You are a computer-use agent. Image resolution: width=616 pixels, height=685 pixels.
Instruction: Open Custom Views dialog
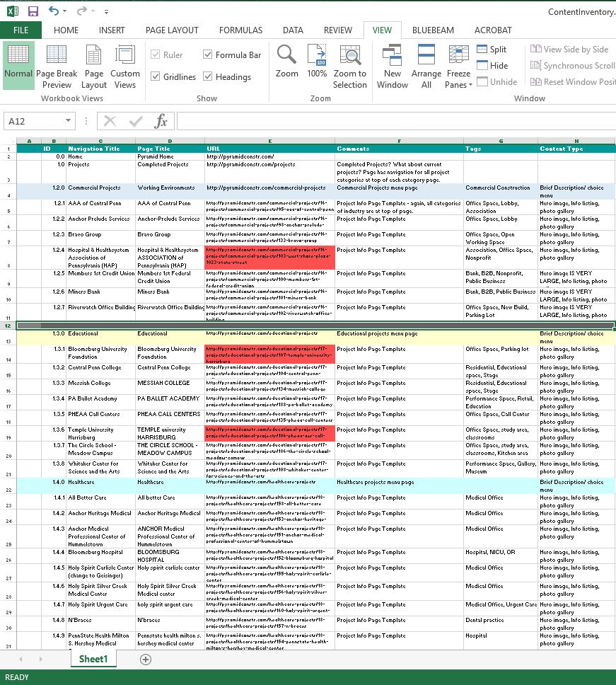point(125,66)
